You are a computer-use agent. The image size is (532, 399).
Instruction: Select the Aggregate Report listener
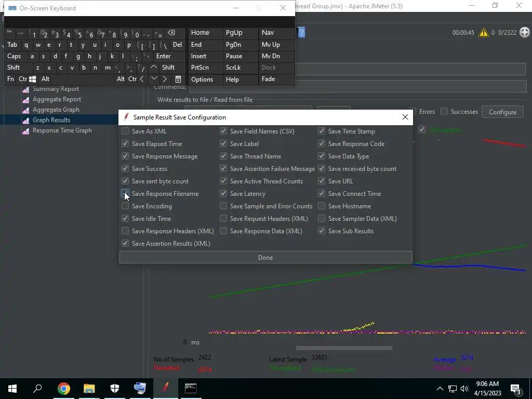(57, 99)
